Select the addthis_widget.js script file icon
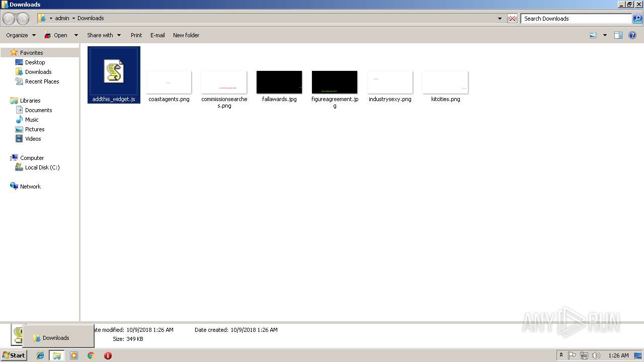Screen dimensions: 644x362 coord(114,71)
